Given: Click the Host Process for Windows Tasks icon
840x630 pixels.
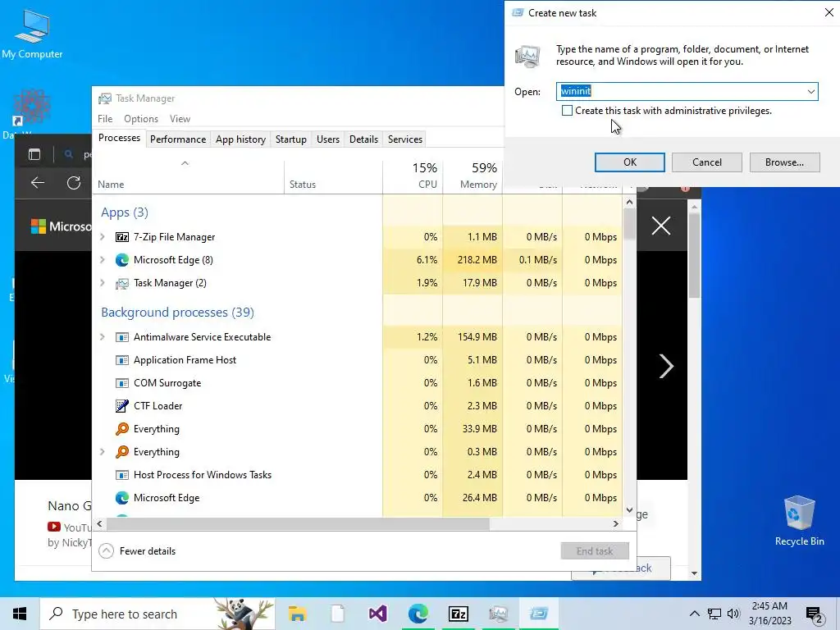Looking at the screenshot, I should pyautogui.click(x=122, y=475).
